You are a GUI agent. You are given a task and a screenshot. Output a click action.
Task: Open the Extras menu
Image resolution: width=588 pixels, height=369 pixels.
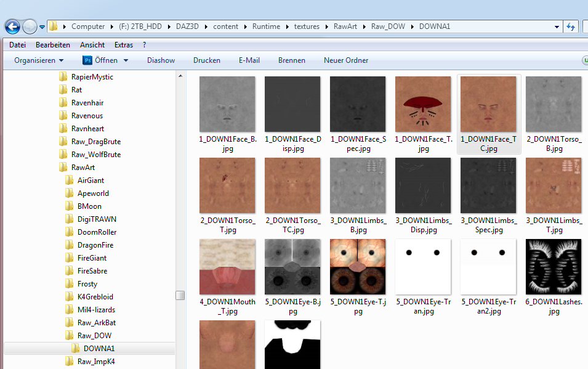[124, 45]
